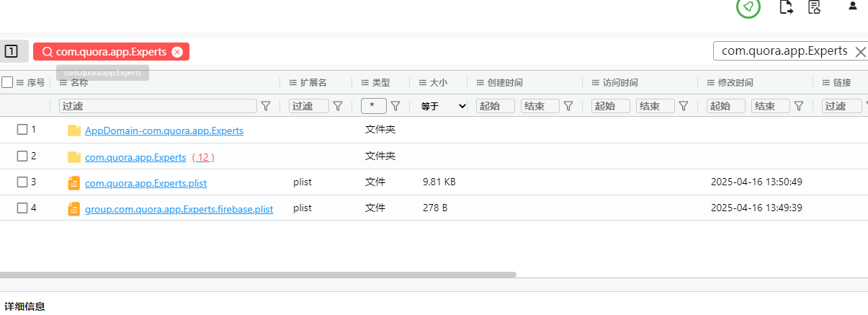Viewport: 868px width, 315px height.
Task: Open the AppDomain-com.quora.app.Experts folder link
Action: [164, 130]
